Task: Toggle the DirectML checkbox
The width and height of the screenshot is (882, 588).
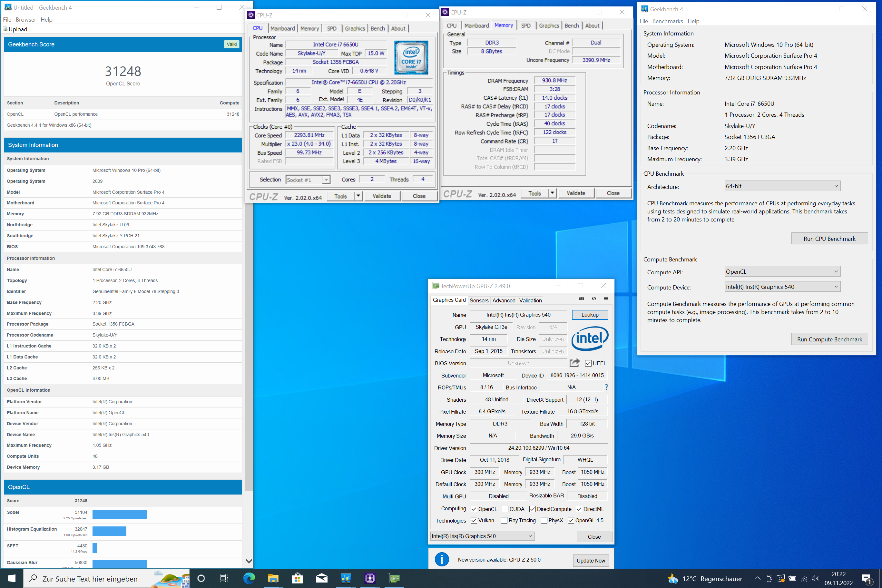Action: (579, 509)
